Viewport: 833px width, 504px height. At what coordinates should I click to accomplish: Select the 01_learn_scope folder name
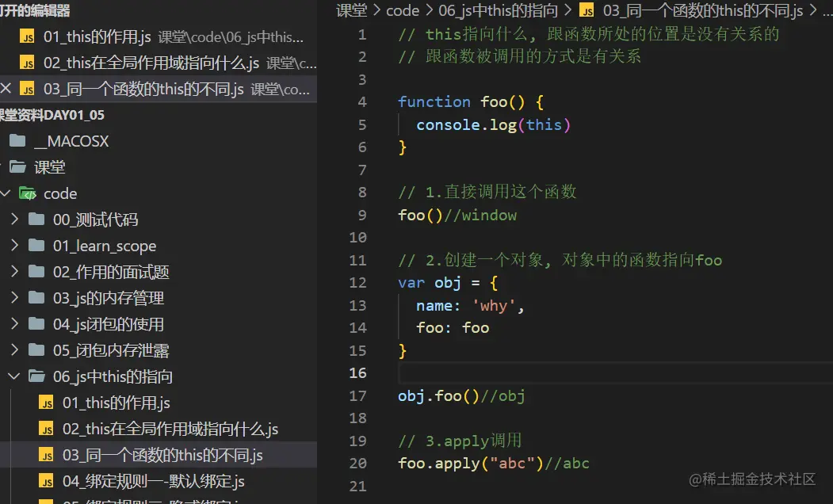[105, 246]
